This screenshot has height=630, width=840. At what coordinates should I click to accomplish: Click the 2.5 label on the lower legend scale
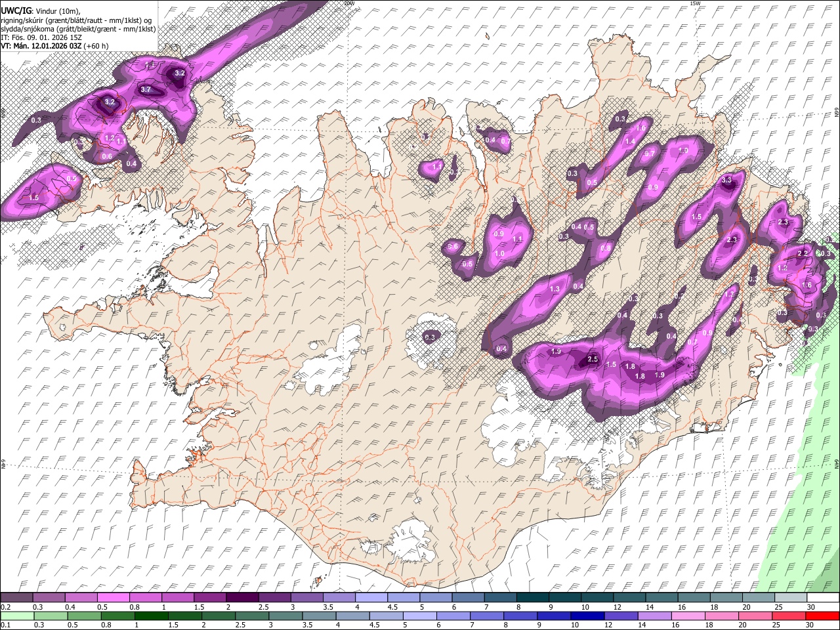[241, 625]
